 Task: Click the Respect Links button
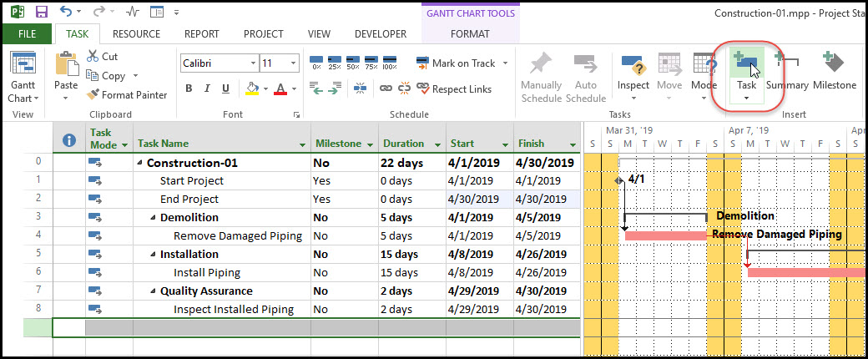point(454,89)
